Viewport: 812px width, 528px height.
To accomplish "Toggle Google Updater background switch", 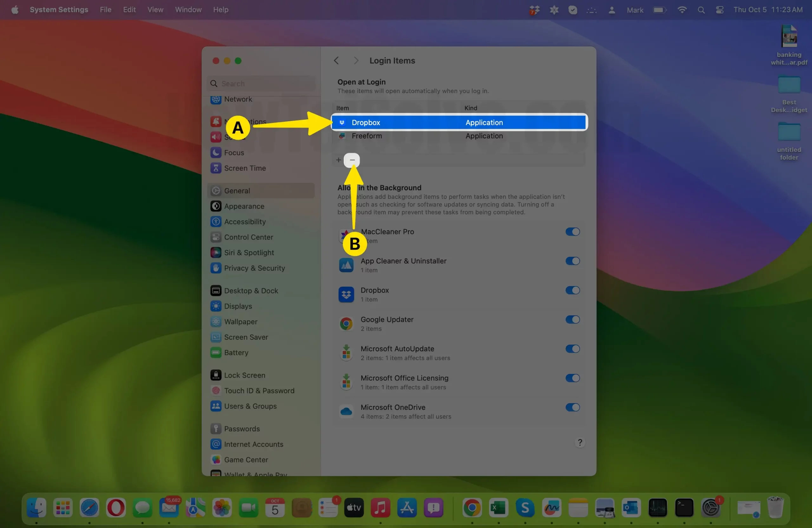I will coord(573,320).
